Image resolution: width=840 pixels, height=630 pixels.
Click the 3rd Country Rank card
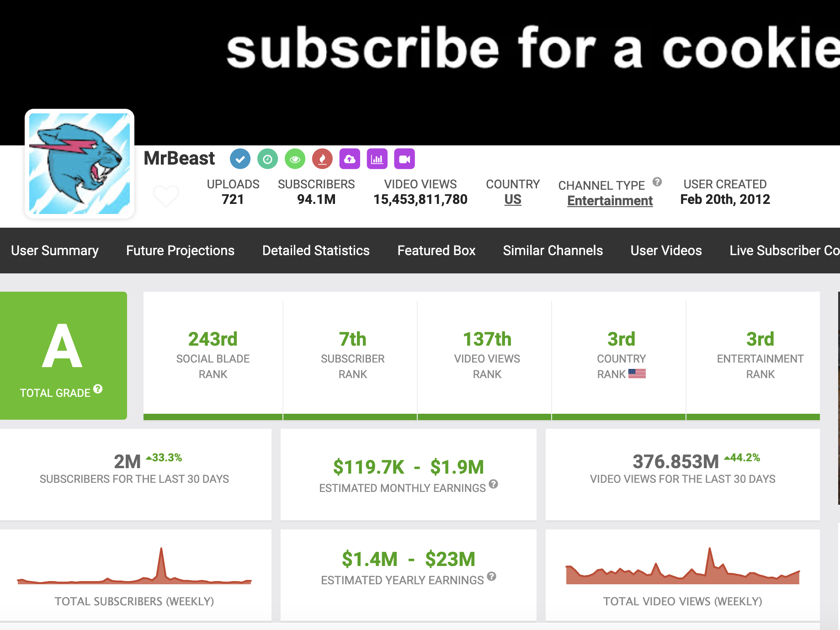coord(619,356)
